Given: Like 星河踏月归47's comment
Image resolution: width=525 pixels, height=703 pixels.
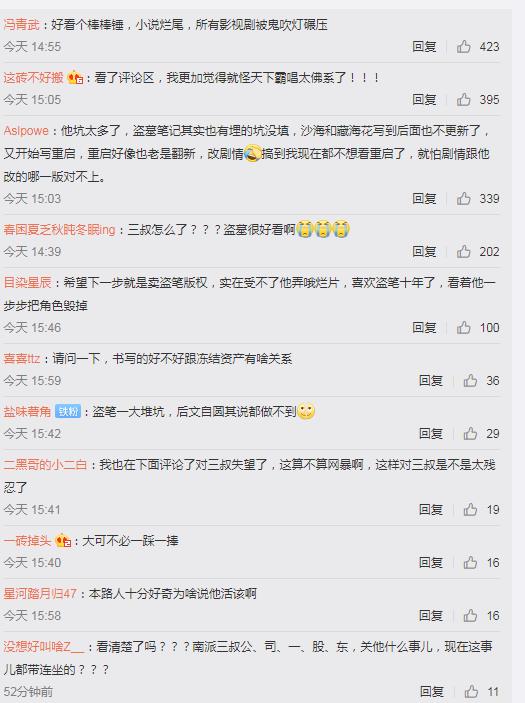Looking at the screenshot, I should (x=470, y=615).
